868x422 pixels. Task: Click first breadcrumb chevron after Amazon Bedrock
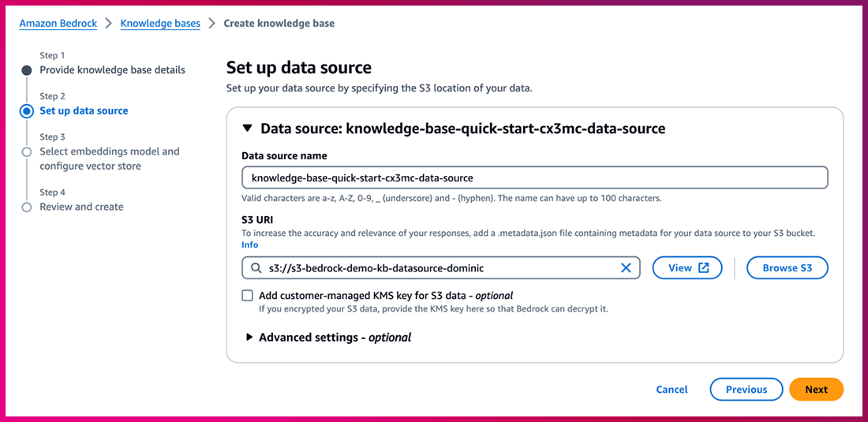[109, 24]
